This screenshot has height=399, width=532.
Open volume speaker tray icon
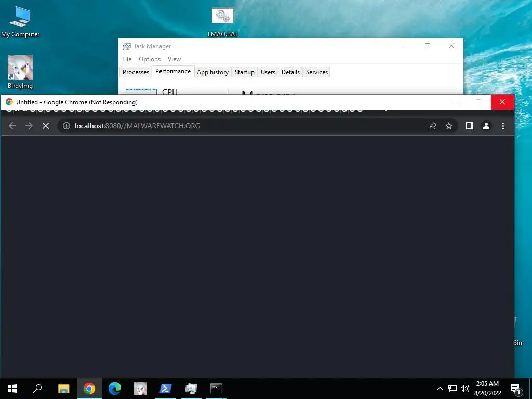pyautogui.click(x=465, y=389)
